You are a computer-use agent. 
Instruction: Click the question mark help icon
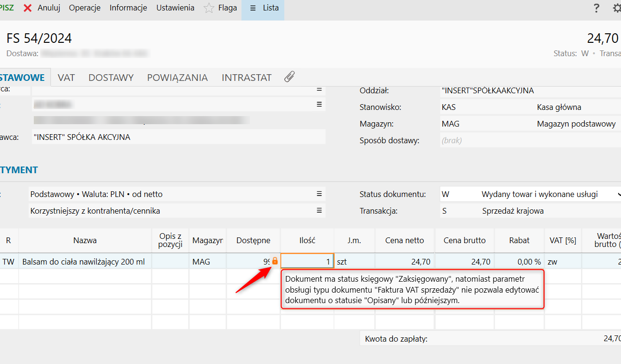596,8
